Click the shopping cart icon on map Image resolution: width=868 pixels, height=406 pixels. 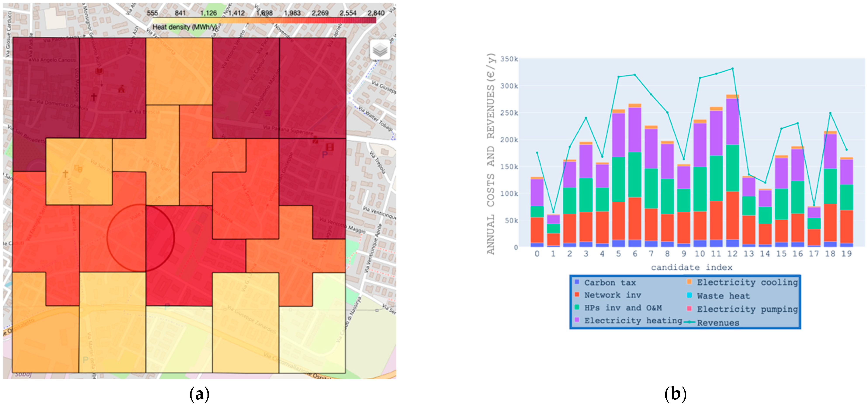pyautogui.click(x=268, y=113)
